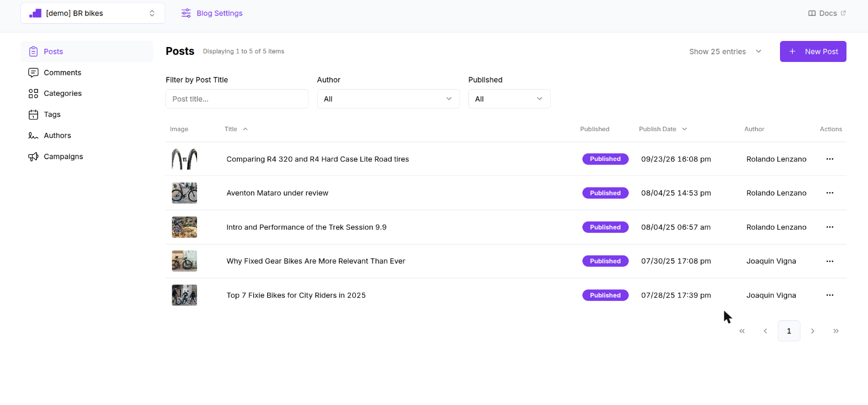Expand the Show 25 entries dropdown

coord(726,51)
